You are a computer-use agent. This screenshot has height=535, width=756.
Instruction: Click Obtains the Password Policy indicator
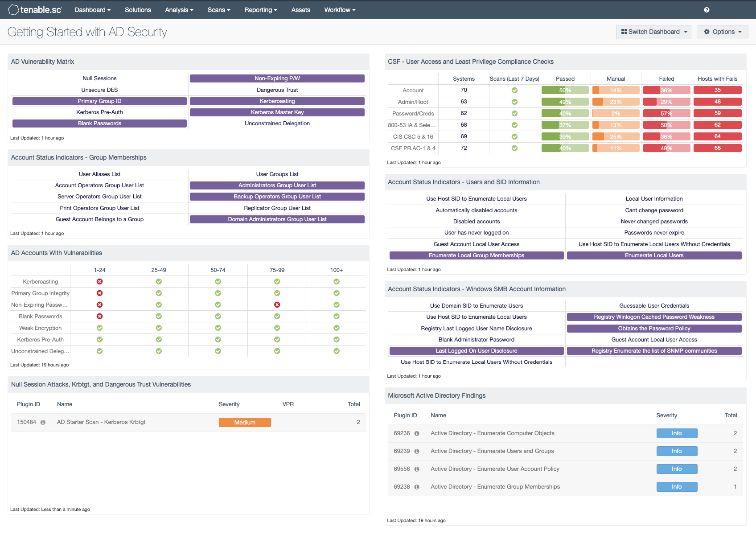654,329
